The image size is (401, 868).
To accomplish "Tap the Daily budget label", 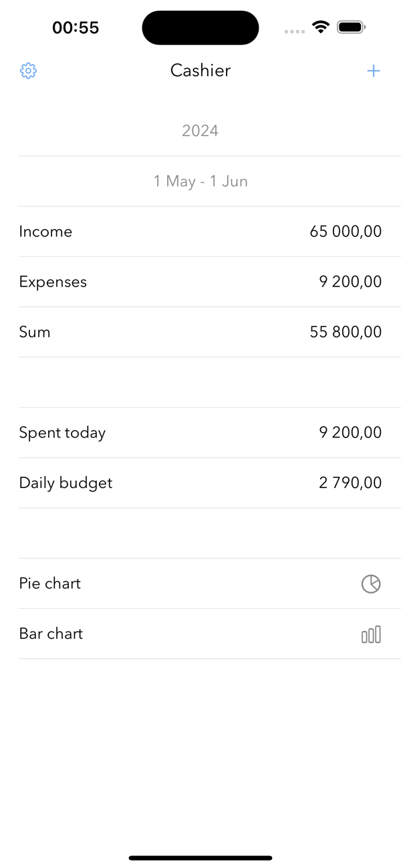I will tap(65, 483).
